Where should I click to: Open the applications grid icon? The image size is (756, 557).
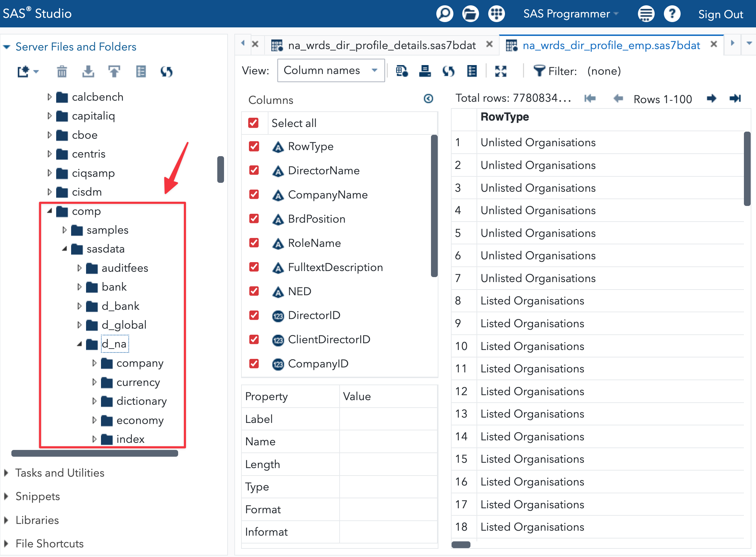click(x=496, y=14)
